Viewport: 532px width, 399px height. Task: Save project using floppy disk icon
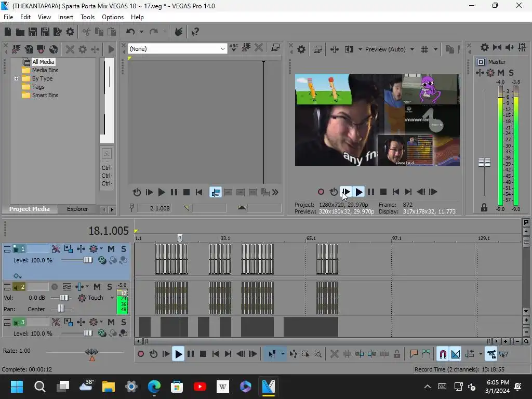(x=33, y=32)
